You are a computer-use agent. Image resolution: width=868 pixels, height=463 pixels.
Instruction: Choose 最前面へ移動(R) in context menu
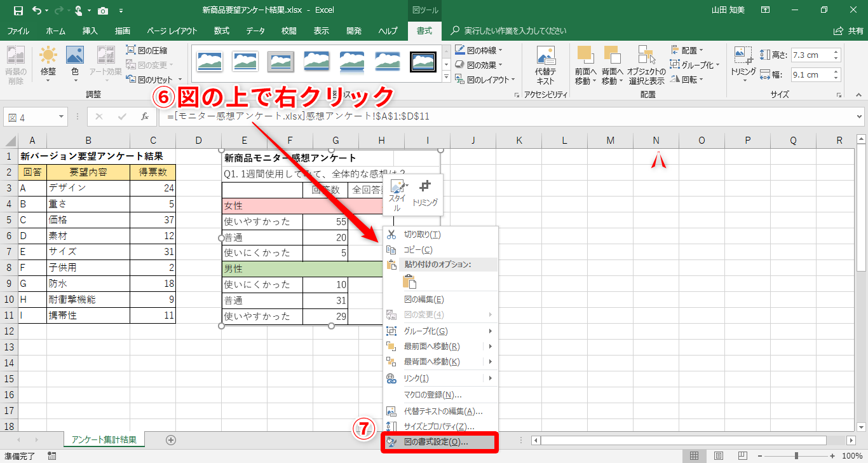pyautogui.click(x=441, y=347)
